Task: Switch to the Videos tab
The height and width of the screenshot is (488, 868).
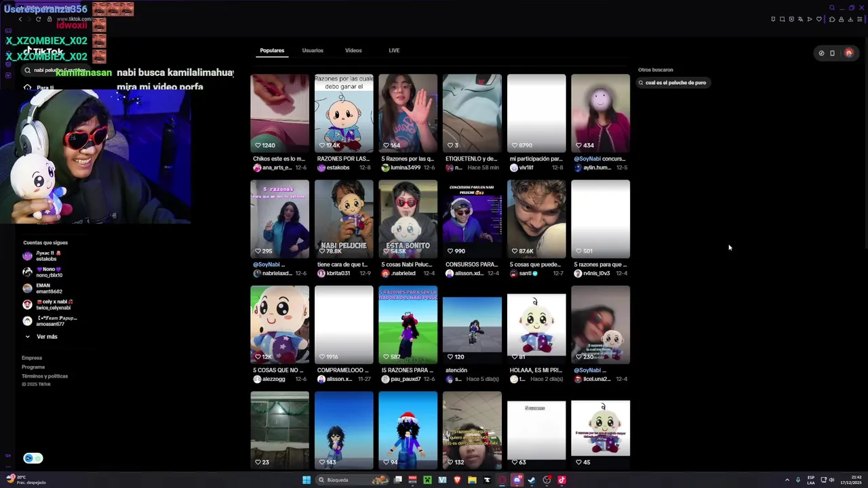Action: point(353,50)
